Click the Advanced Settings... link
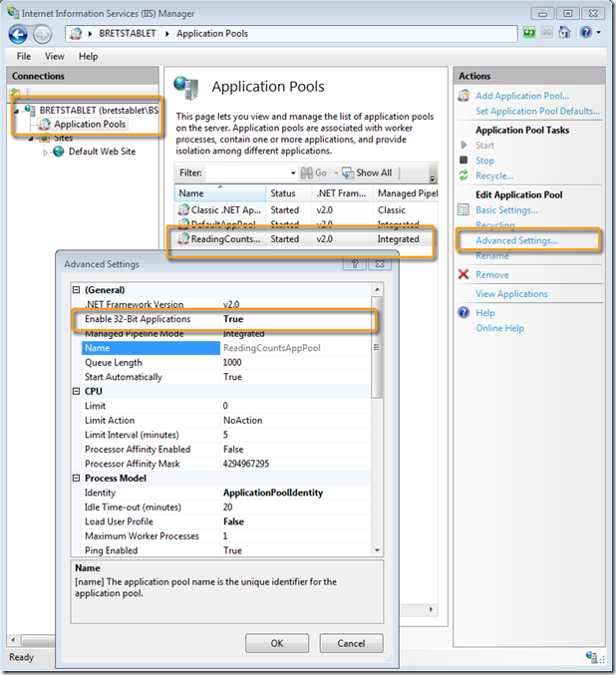Screen dimensions: 616x675 tap(516, 240)
